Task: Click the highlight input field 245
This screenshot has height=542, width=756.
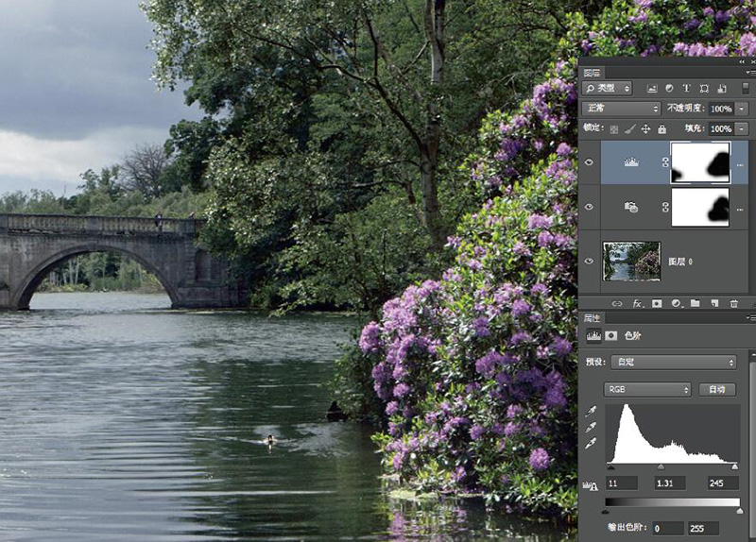Action: pos(723,483)
